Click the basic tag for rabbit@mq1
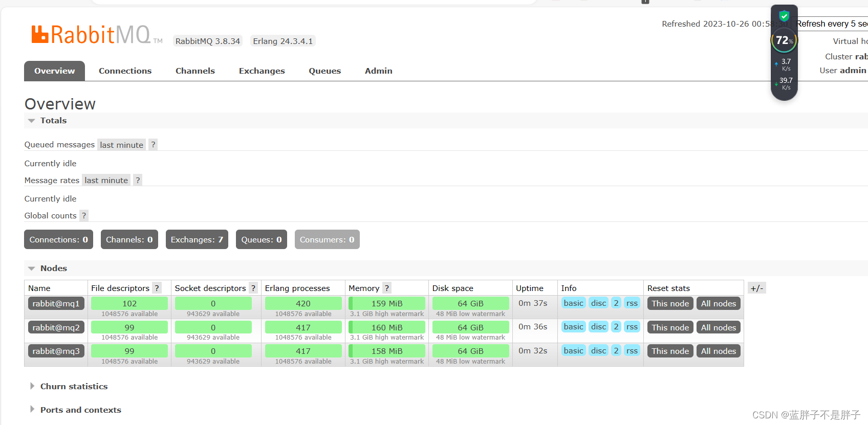The width and height of the screenshot is (868, 425). (x=573, y=303)
